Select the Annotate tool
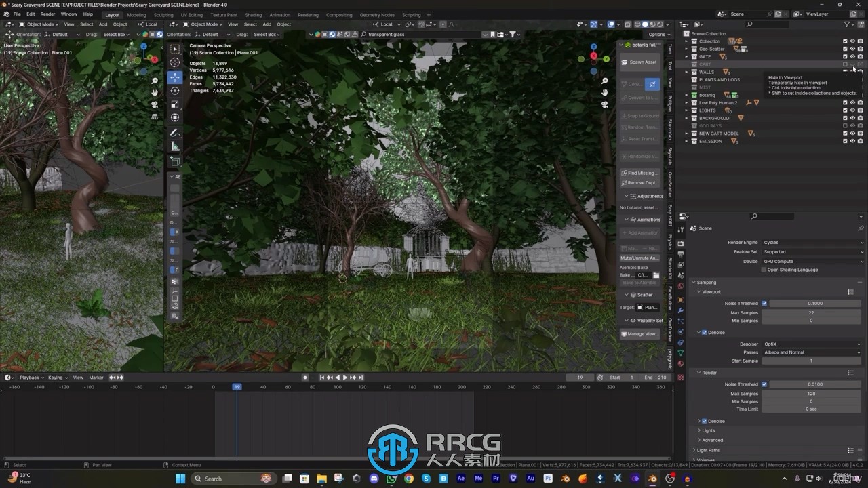 175,133
